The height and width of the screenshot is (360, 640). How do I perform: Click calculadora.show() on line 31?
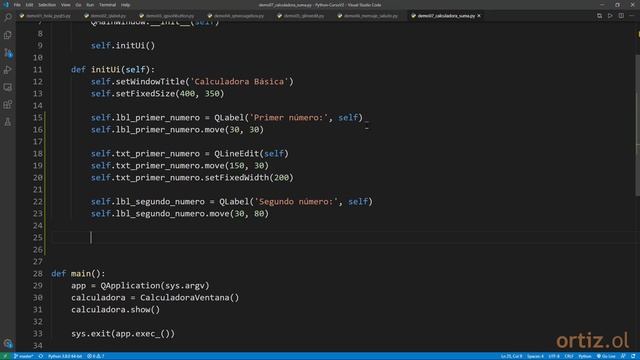116,309
